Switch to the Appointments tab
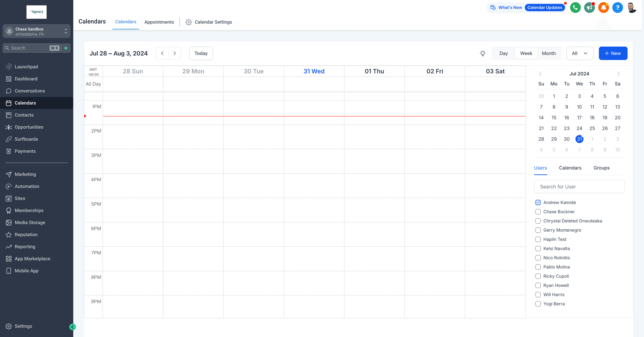The image size is (644, 337). 159,22
